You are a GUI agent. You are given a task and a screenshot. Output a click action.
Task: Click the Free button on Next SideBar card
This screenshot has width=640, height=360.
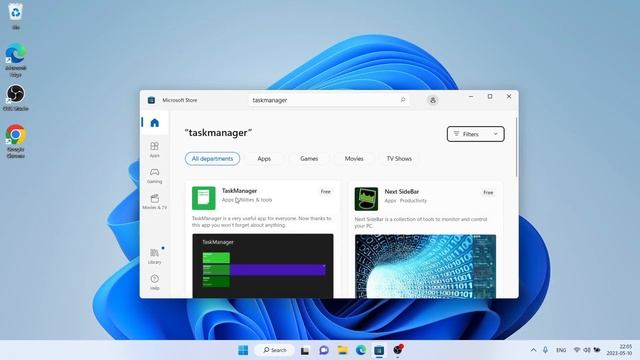pyautogui.click(x=488, y=192)
